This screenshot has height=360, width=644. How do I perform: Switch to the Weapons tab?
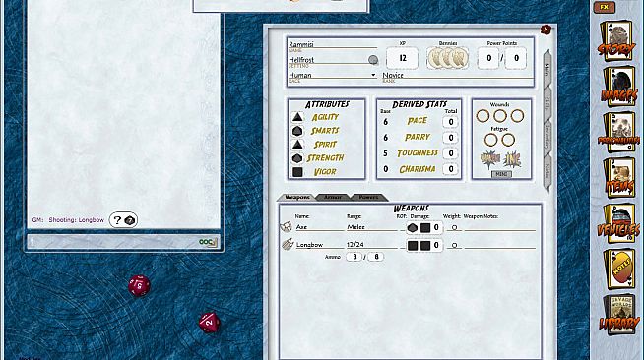pos(297,198)
